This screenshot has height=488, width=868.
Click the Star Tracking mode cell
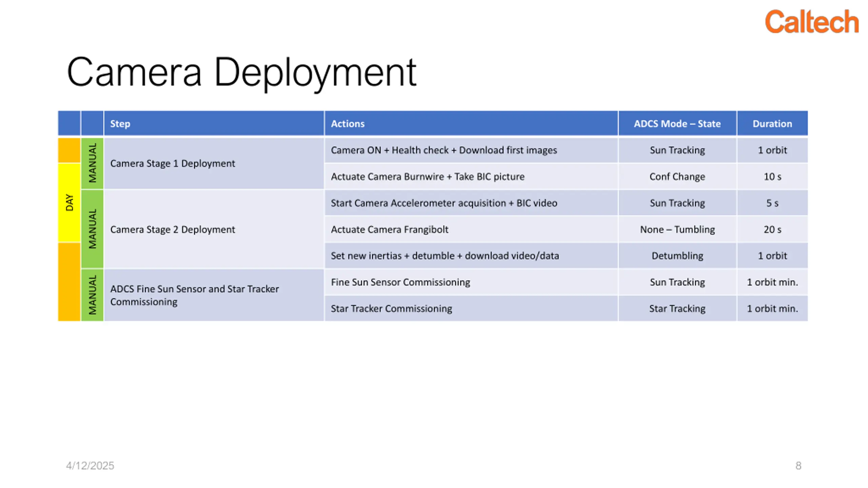click(x=677, y=308)
